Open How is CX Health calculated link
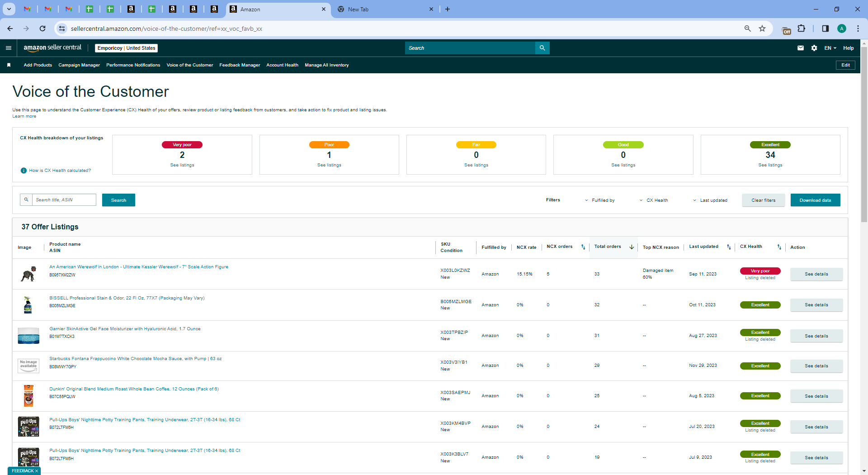This screenshot has height=475, width=868. [60, 171]
